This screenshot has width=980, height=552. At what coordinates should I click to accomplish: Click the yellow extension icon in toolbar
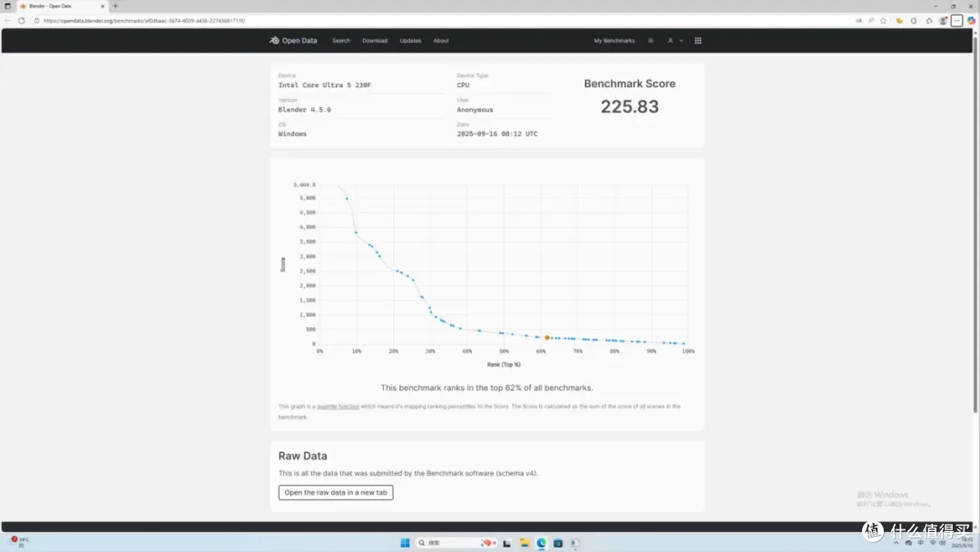899,21
